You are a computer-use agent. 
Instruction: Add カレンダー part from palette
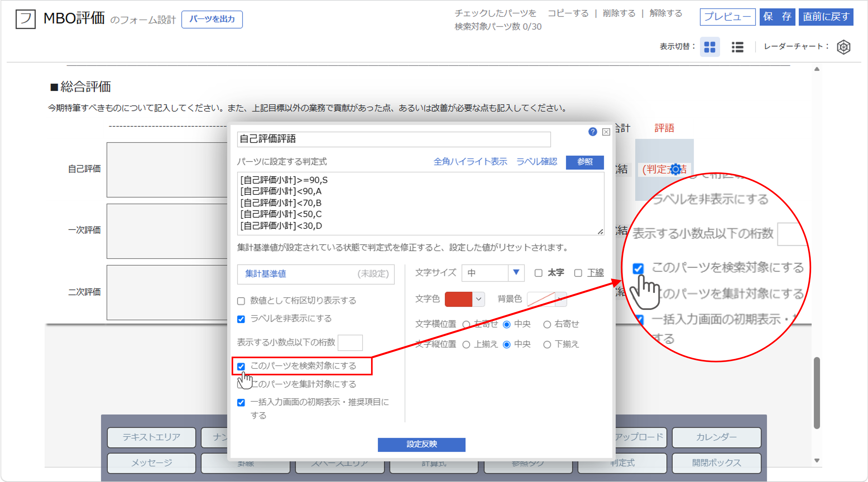pyautogui.click(x=716, y=437)
